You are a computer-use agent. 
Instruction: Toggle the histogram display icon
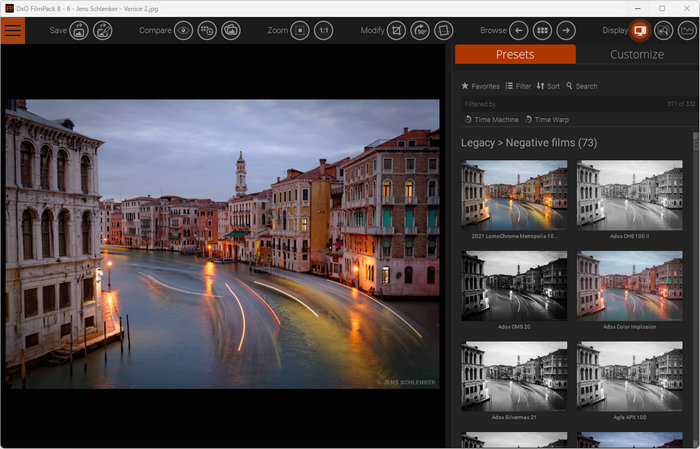coord(687,30)
